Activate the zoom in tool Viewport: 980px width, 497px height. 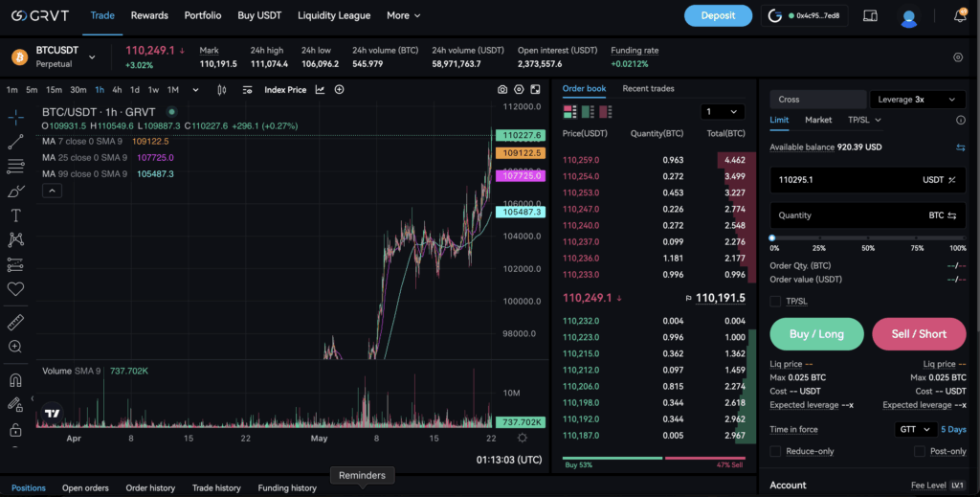[x=15, y=347]
